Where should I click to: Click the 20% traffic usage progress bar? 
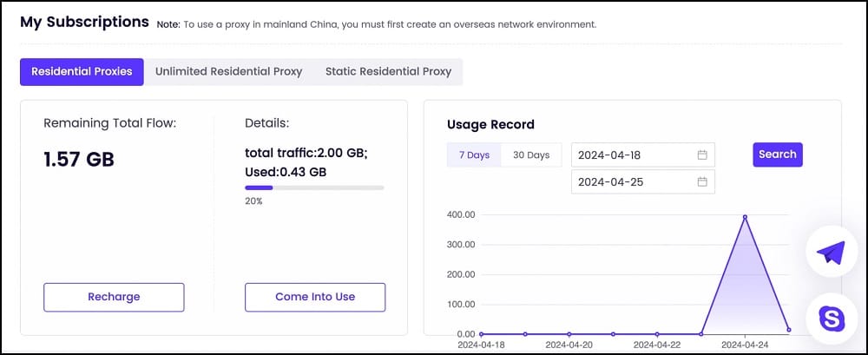[x=314, y=187]
